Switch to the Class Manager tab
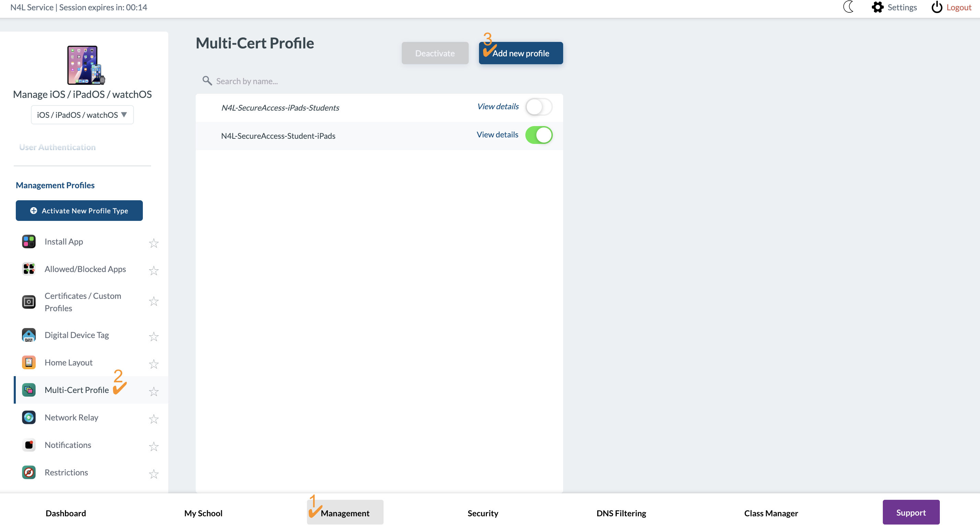Viewport: 980px width, 529px height. (771, 513)
